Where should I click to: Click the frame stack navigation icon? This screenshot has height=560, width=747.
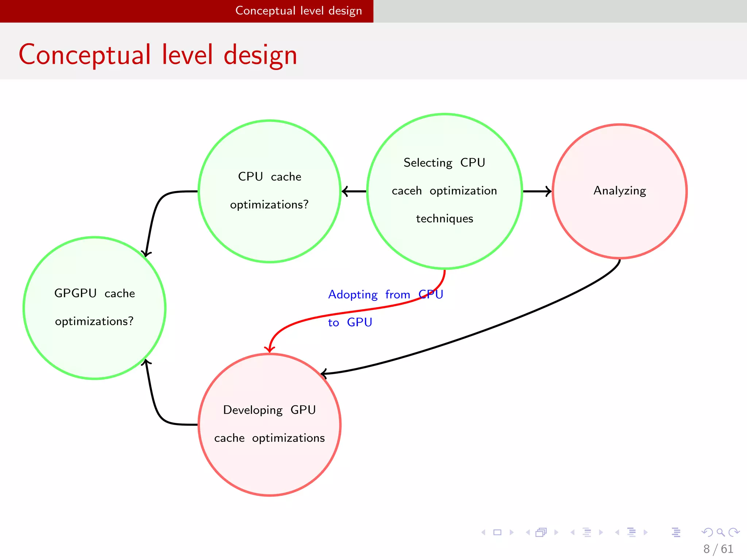pos(541,532)
